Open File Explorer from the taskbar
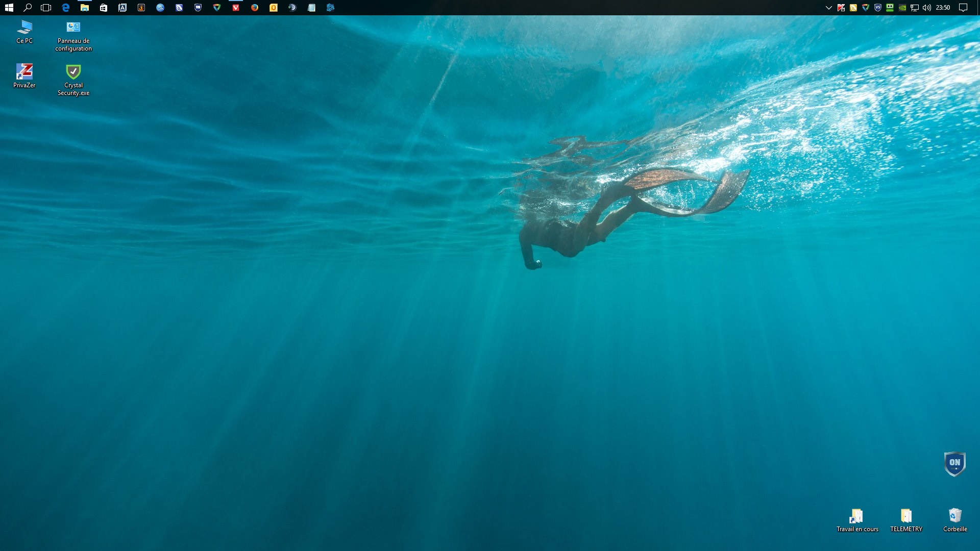Viewport: 980px width, 551px height. 85,8
